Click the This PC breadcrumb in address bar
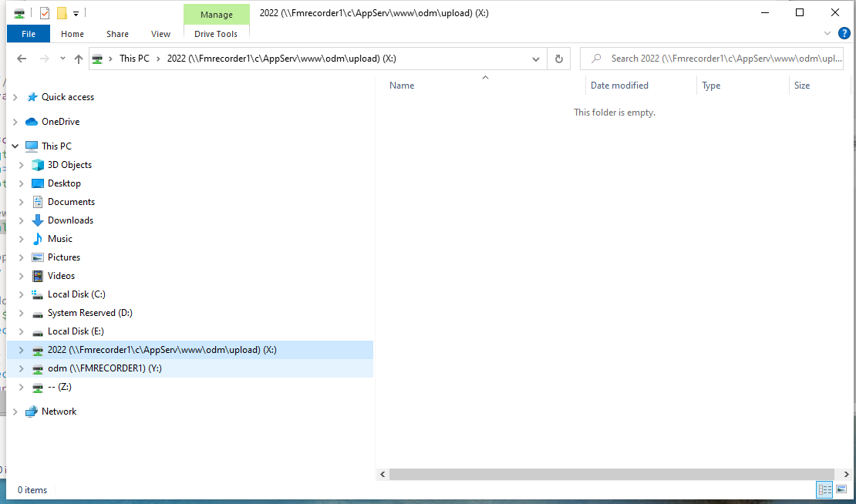The image size is (856, 504). [134, 59]
